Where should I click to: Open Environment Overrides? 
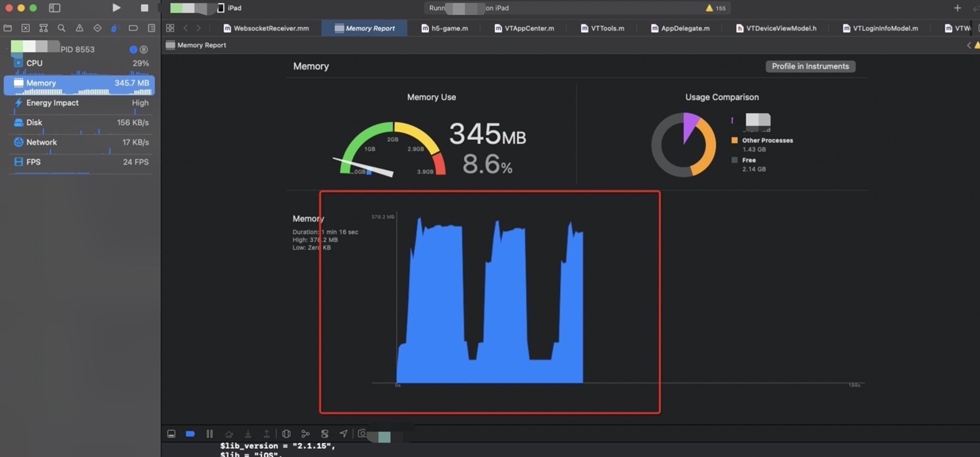324,434
